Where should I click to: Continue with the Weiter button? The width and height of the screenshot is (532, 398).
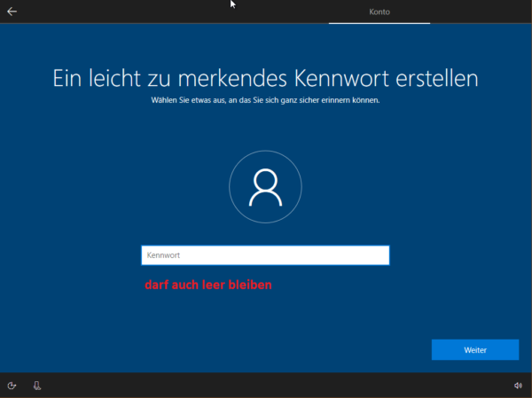pyautogui.click(x=475, y=350)
